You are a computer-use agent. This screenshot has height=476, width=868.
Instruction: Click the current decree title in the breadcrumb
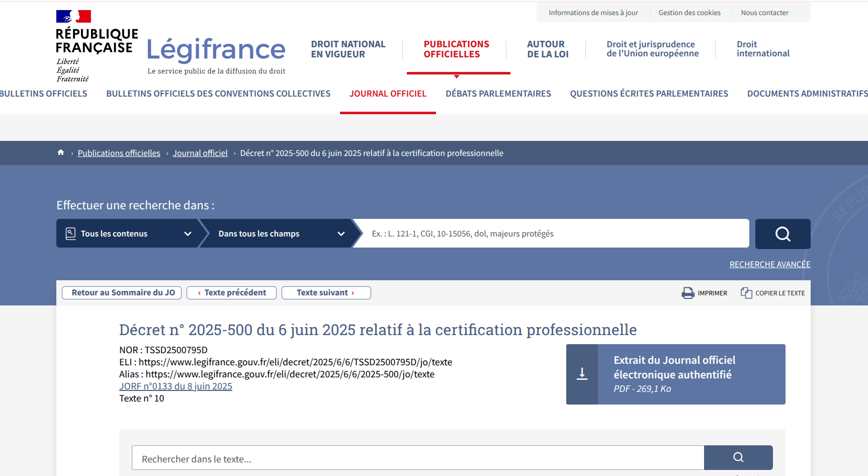click(x=372, y=153)
